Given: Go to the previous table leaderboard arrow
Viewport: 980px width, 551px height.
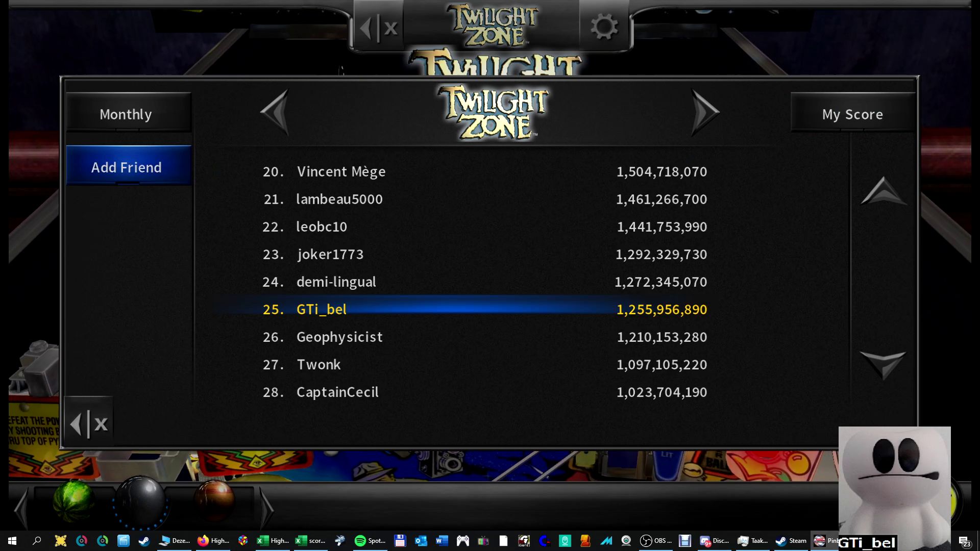Looking at the screenshot, I should point(275,112).
